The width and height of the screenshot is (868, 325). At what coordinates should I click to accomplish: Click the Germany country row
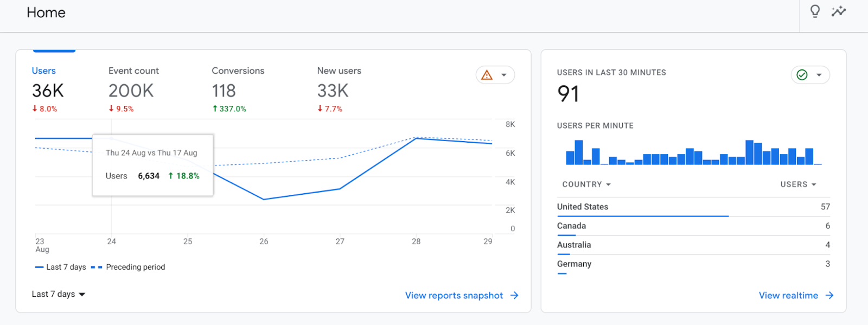tap(693, 264)
